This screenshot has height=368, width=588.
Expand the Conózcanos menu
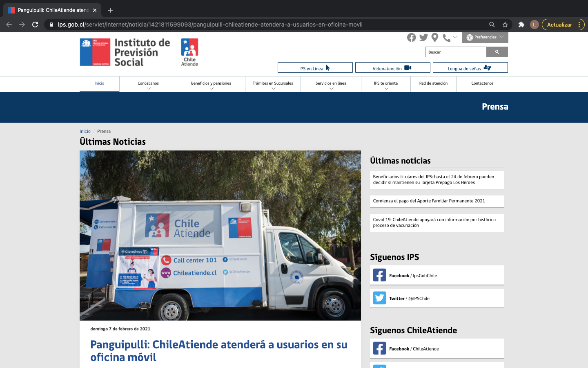[148, 84]
